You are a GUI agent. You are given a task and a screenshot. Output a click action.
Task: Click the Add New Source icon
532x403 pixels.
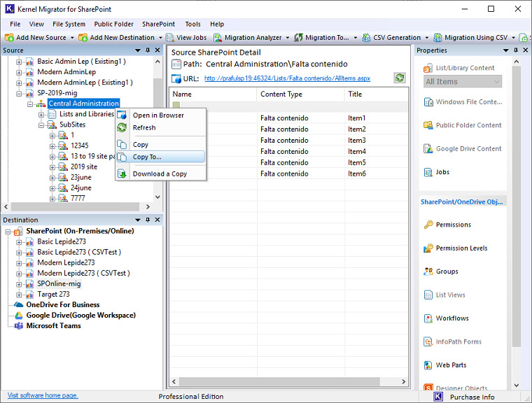tap(9, 37)
